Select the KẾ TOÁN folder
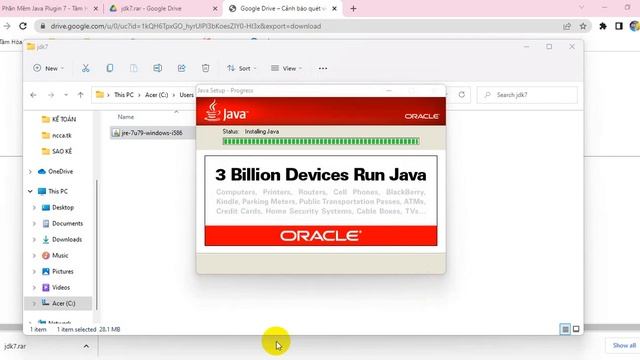Image resolution: width=640 pixels, height=360 pixels. click(x=59, y=119)
